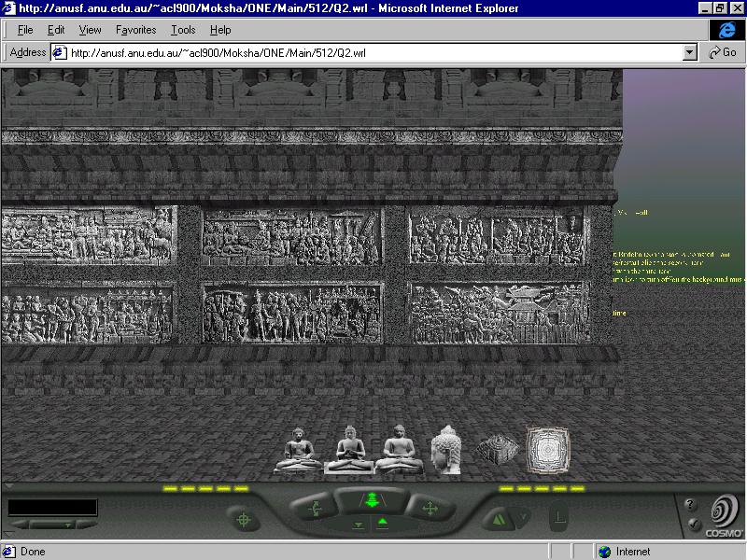
Task: Toggle the Float control button
Action: (x=382, y=524)
